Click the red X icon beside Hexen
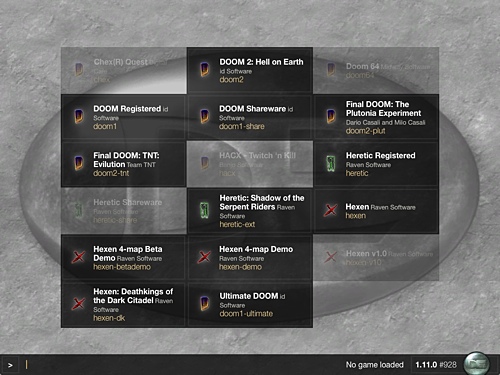The width and height of the screenshot is (500, 375). [x=331, y=210]
